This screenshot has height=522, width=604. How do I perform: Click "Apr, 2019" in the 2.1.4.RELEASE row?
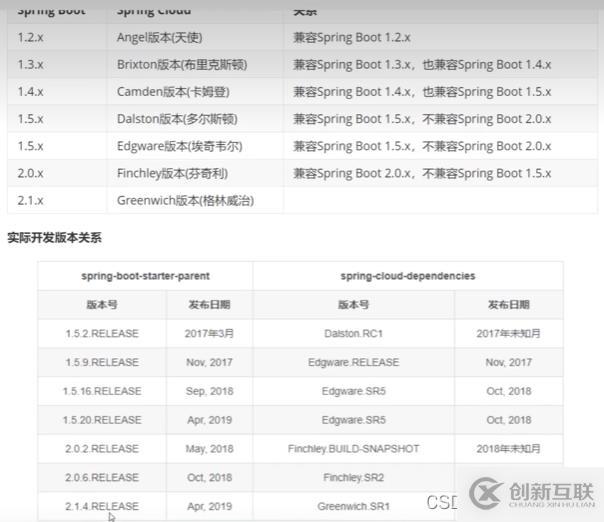(209, 506)
